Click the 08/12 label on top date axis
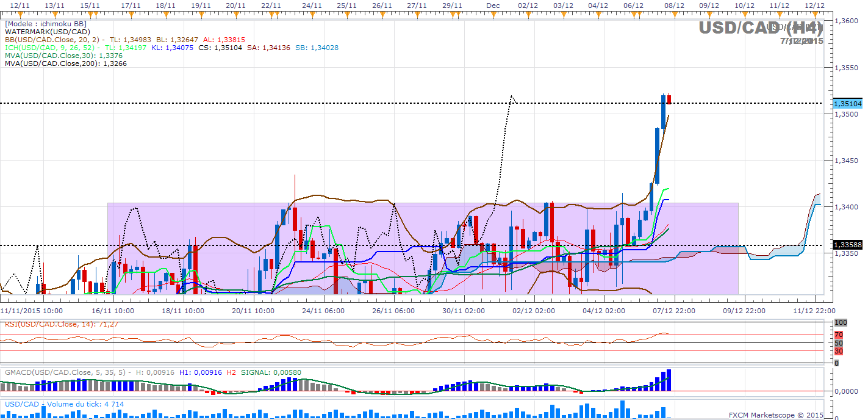The width and height of the screenshot is (868, 420). pos(673,5)
